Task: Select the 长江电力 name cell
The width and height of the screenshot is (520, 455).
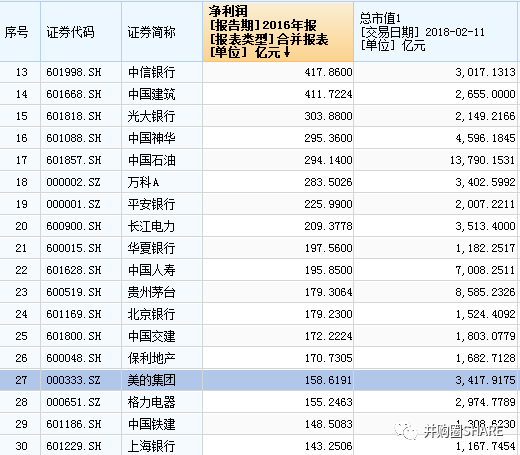Action: tap(162, 226)
